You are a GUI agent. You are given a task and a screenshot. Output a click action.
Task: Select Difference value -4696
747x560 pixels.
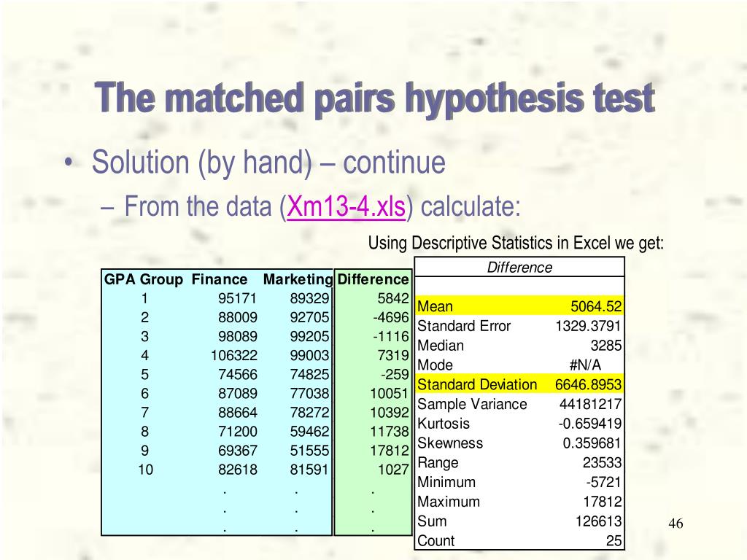point(391,318)
